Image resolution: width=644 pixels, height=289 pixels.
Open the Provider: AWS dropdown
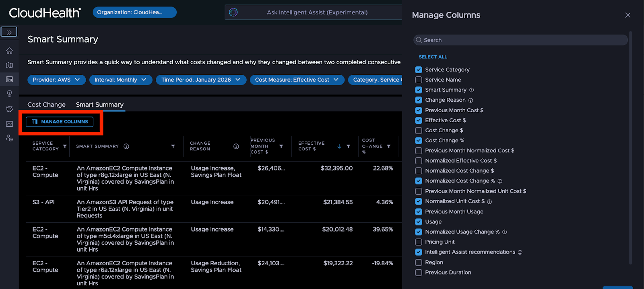coord(56,80)
